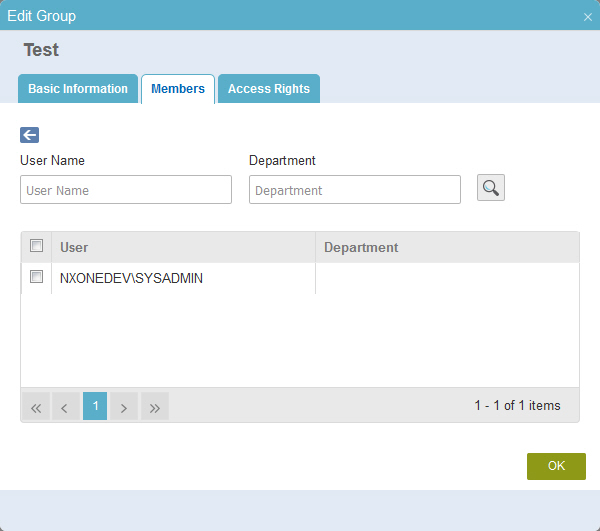Switch to the Basic Information tab
600x531 pixels.
[x=78, y=89]
